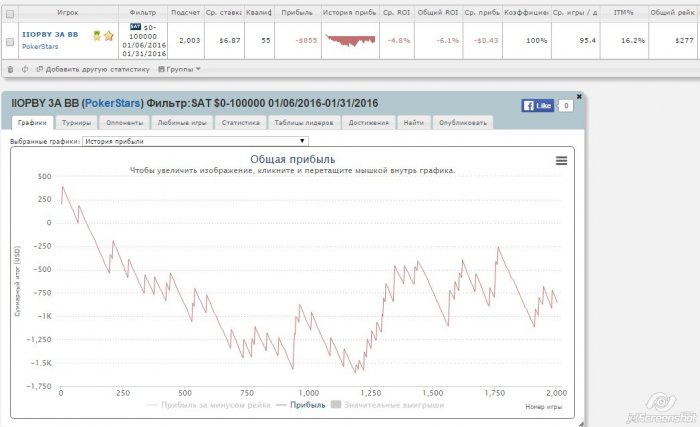Click PokerStars link under player name
Image resolution: width=700 pixels, height=427 pixels.
coord(40,46)
